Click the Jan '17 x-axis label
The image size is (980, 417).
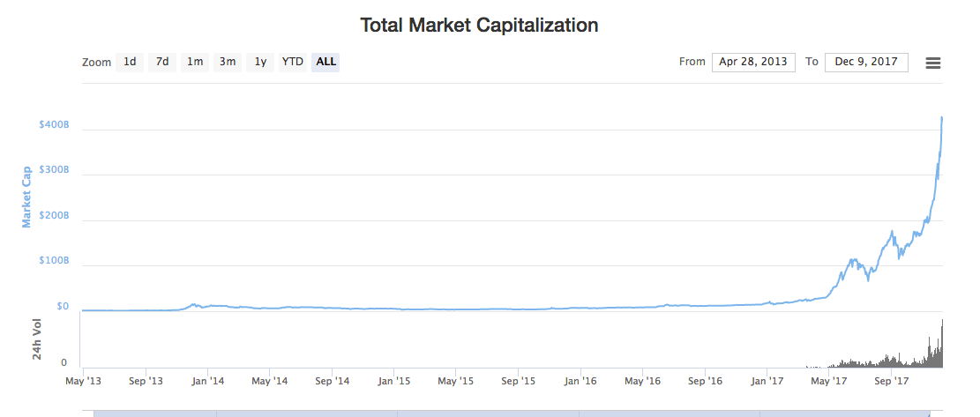coord(767,381)
